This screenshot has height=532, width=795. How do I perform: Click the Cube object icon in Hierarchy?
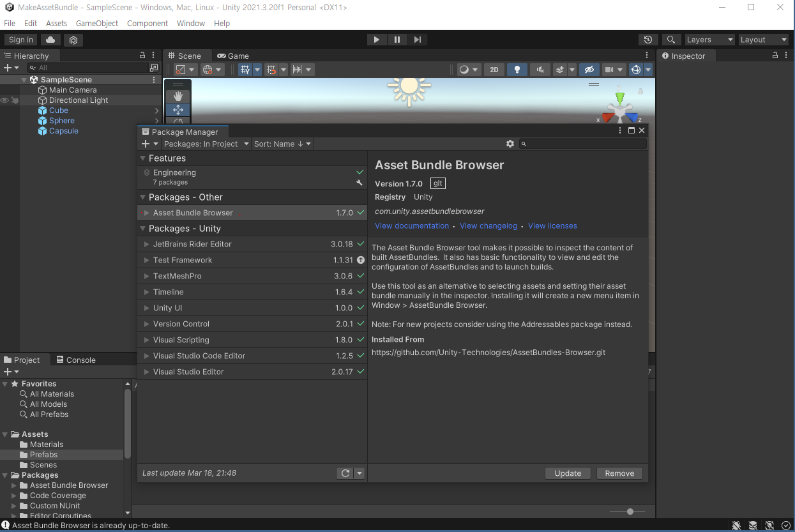coord(43,110)
